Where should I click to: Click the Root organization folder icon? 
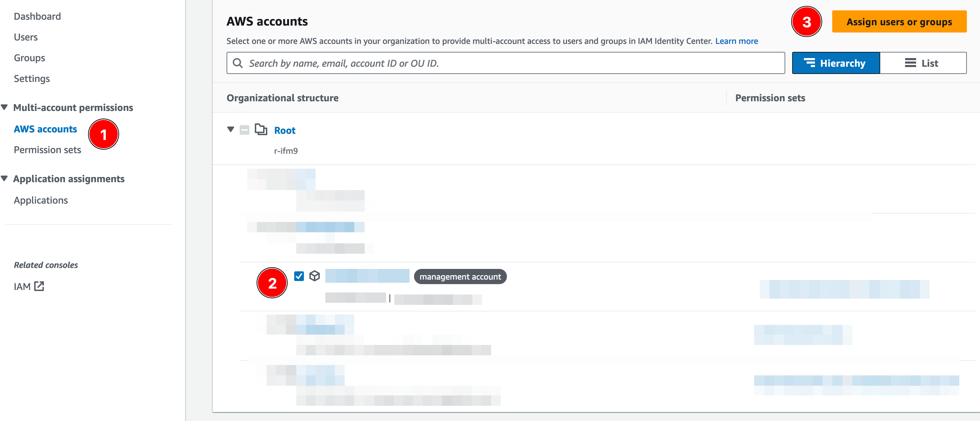[261, 129]
